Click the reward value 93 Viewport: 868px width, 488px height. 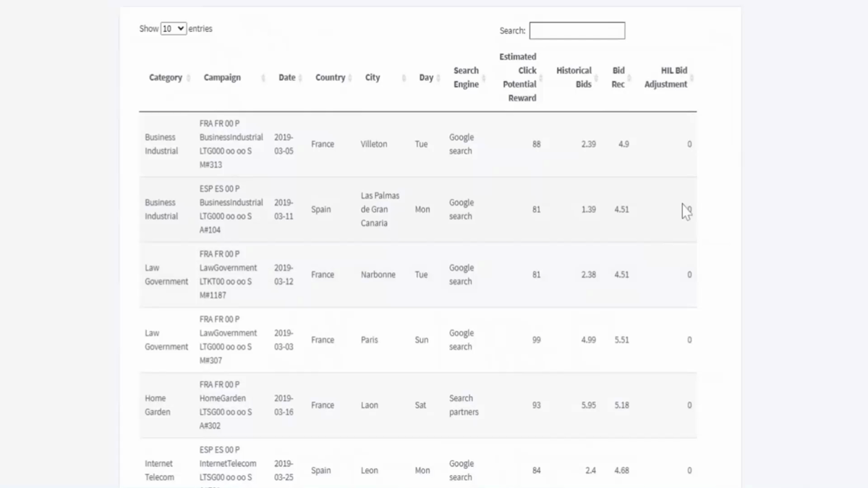536,405
